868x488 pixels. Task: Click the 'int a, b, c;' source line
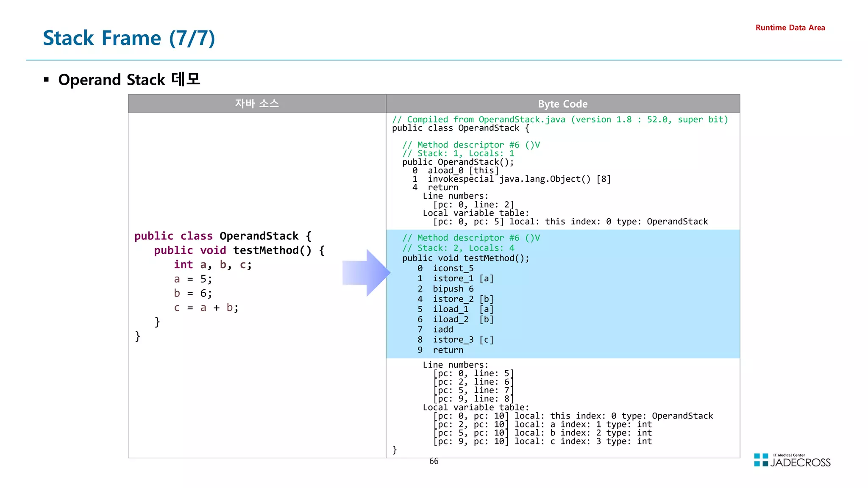(x=213, y=265)
